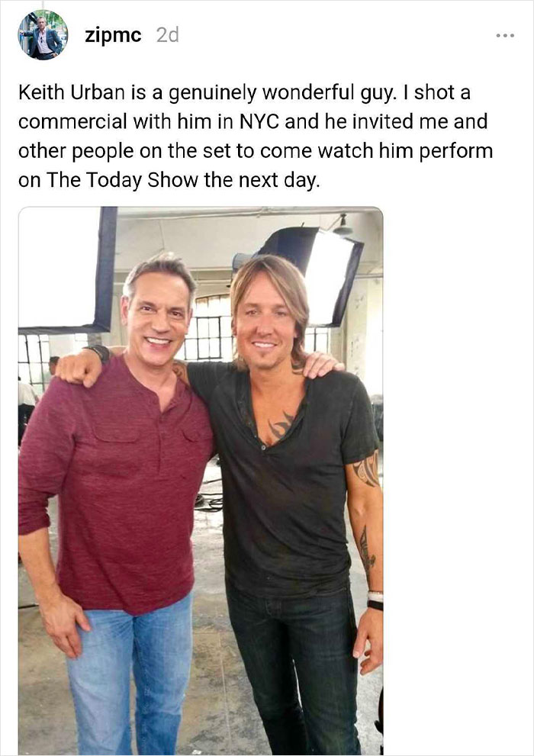
Task: Click the forearm tattoo in the photo
Action: click(x=367, y=549)
